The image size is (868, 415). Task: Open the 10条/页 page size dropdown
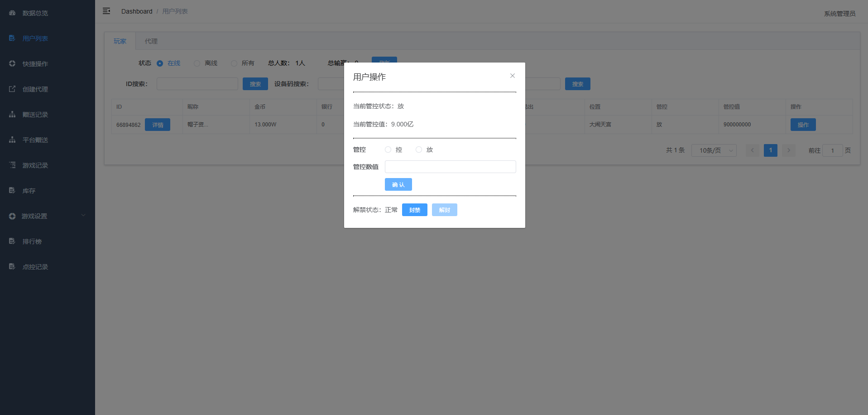click(714, 150)
